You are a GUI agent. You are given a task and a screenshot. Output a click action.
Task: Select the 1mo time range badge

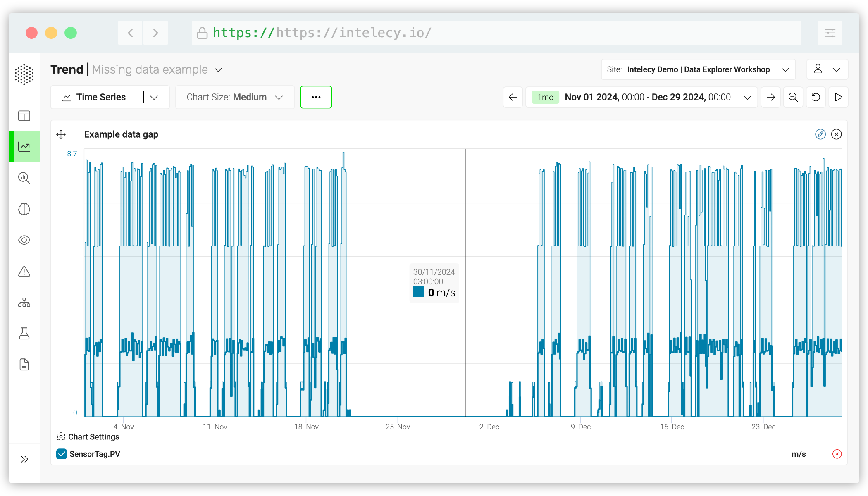[545, 97]
